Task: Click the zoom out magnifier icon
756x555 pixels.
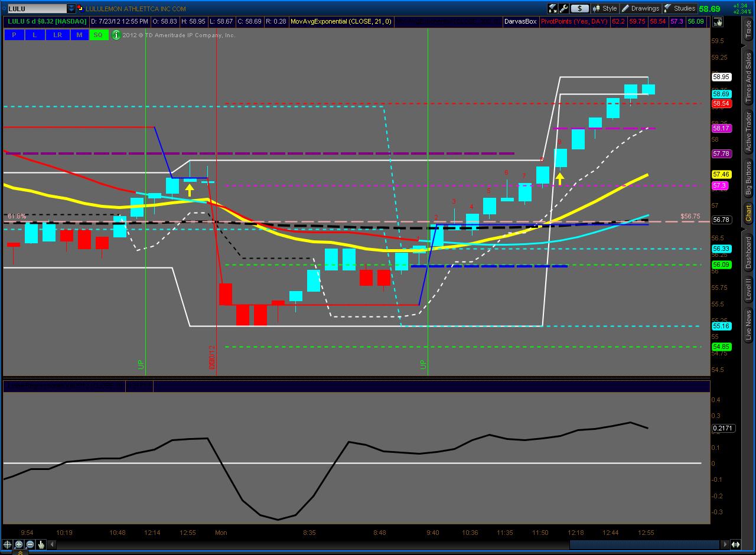Action: pos(30,544)
